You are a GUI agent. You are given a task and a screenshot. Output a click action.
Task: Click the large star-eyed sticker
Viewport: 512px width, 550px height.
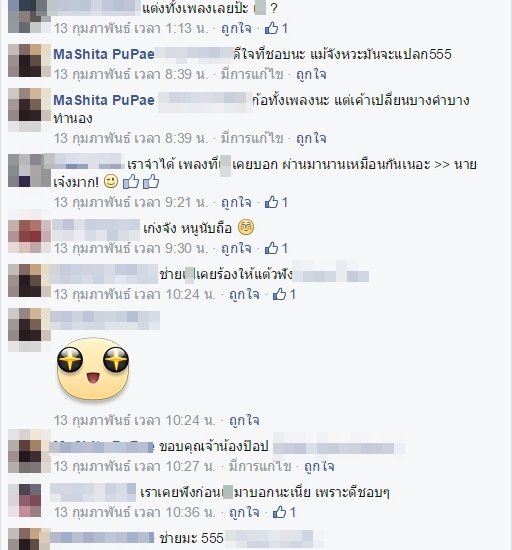[93, 369]
